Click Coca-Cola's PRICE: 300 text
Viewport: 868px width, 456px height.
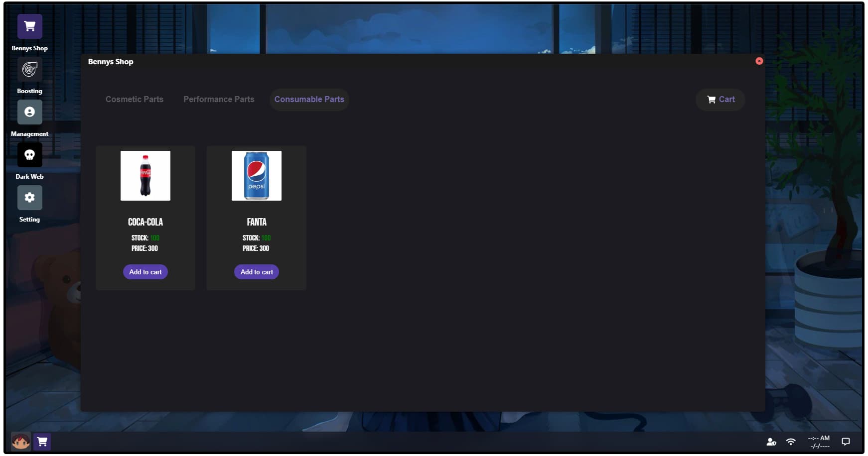pyautogui.click(x=145, y=248)
